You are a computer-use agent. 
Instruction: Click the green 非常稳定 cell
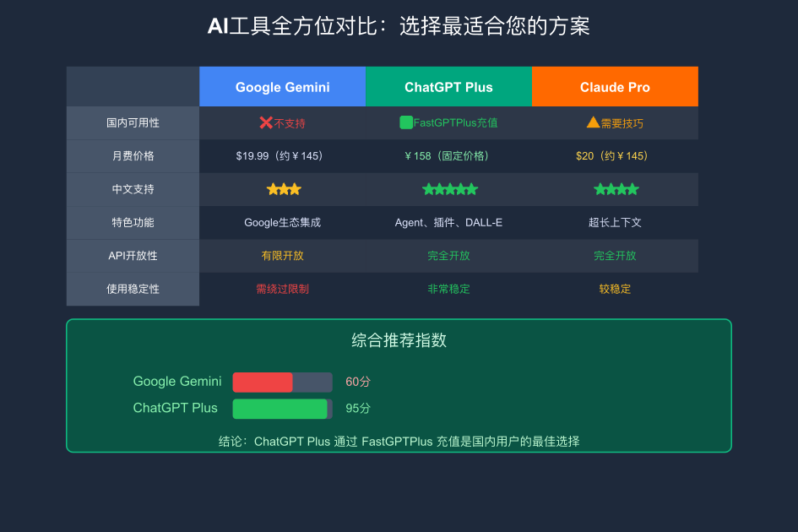449,289
